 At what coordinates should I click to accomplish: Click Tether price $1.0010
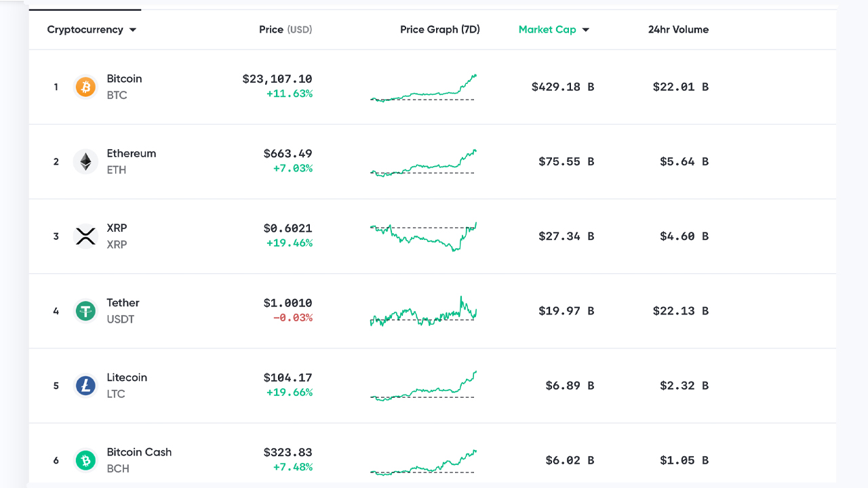click(288, 303)
